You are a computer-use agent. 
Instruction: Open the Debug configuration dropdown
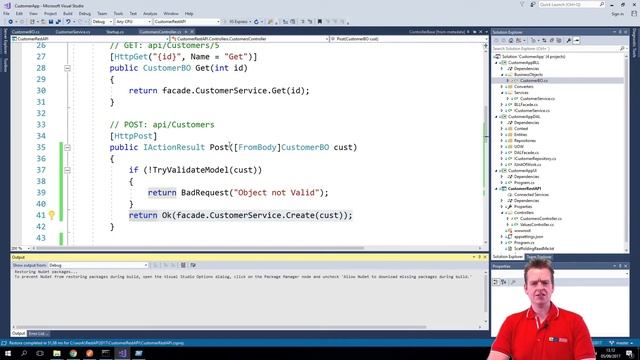102,22
